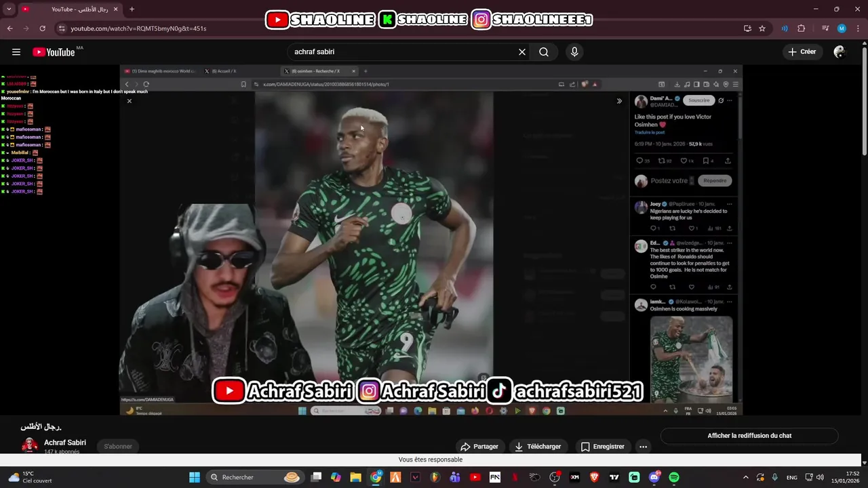
Task: Run search with the magnifier button
Action: point(544,52)
